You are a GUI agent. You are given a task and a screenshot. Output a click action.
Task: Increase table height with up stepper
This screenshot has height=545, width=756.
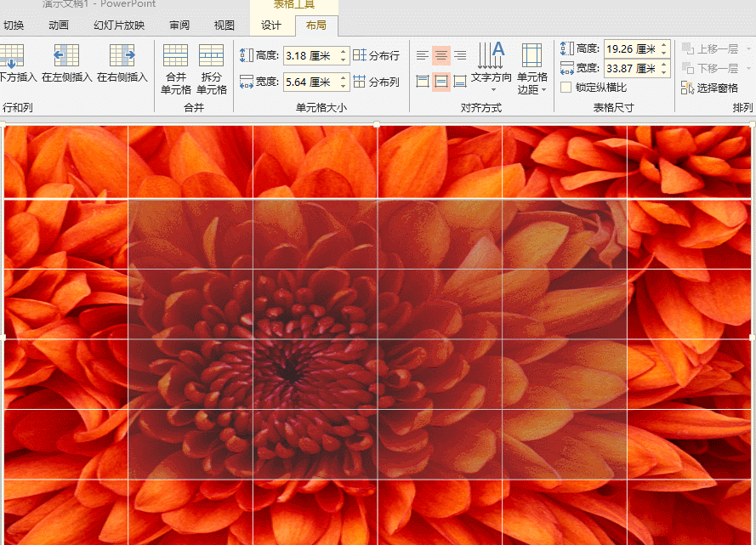tap(664, 45)
